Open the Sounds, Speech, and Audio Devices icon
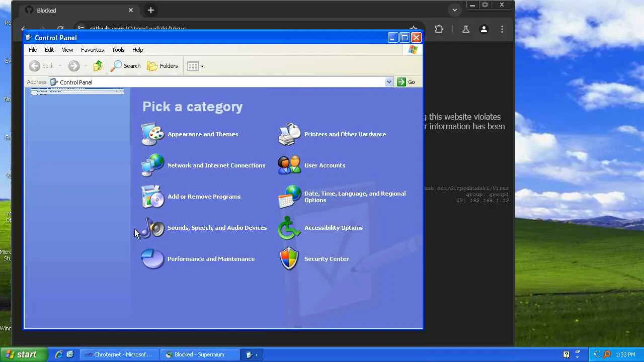The width and height of the screenshot is (644, 362). [152, 228]
